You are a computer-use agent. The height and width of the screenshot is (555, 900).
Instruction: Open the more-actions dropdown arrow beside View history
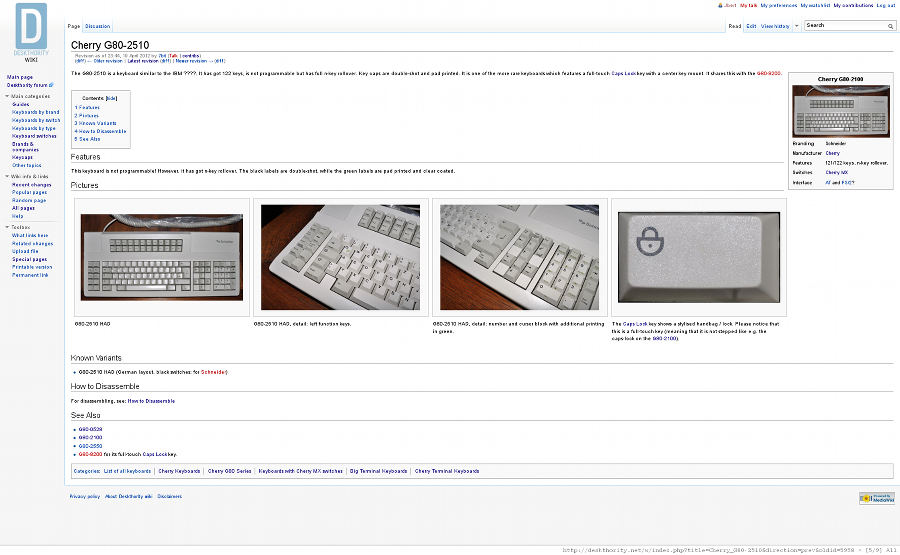[796, 26]
